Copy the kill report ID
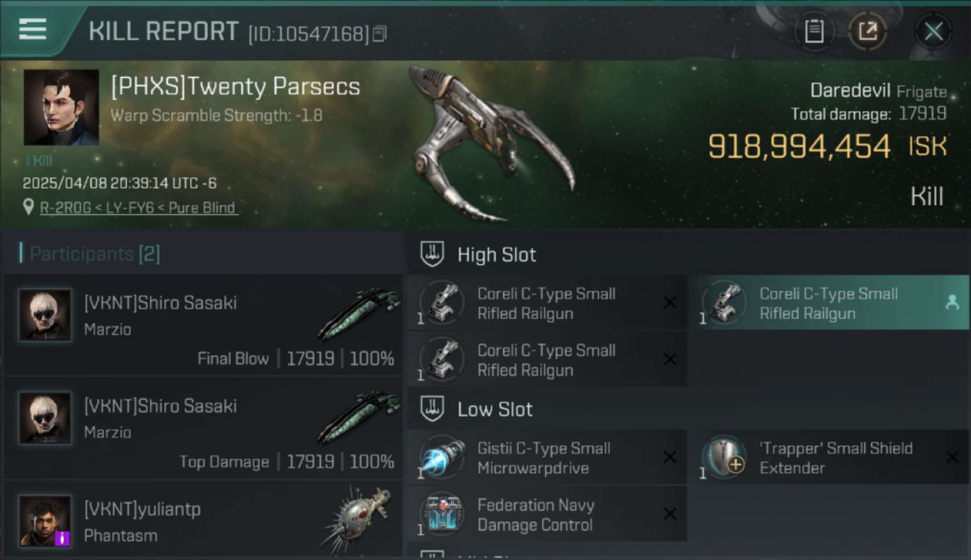Viewport: 971px width, 560px height. click(379, 34)
